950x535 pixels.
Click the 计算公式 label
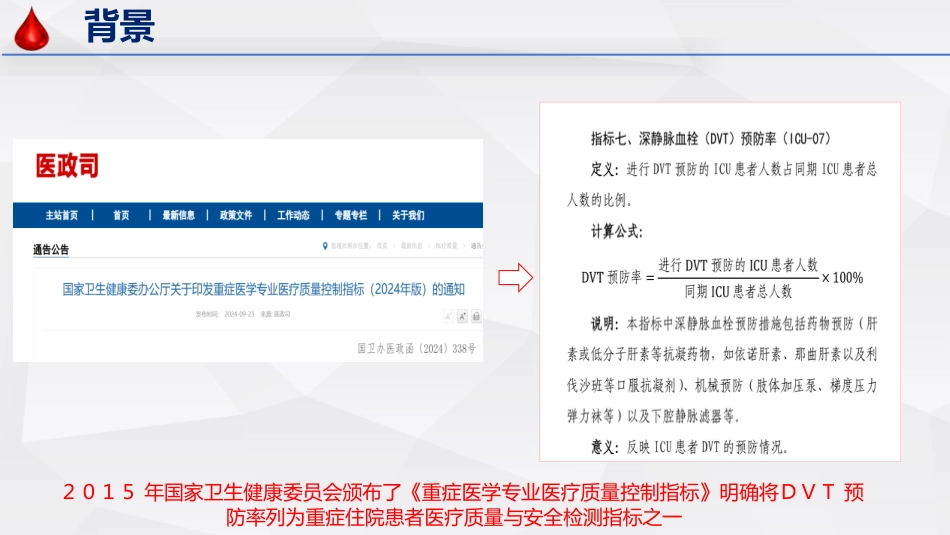[x=617, y=231]
